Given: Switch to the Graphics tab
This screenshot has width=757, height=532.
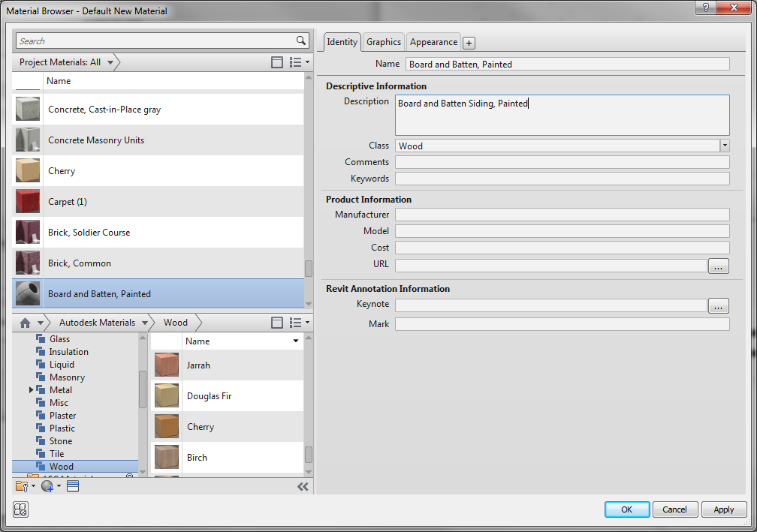Looking at the screenshot, I should (383, 42).
